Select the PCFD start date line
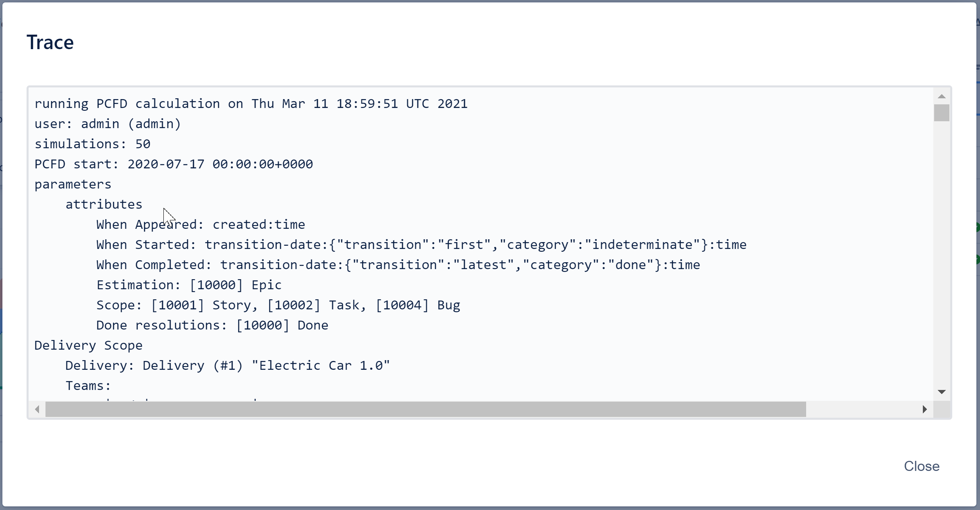Image resolution: width=980 pixels, height=510 pixels. click(173, 164)
